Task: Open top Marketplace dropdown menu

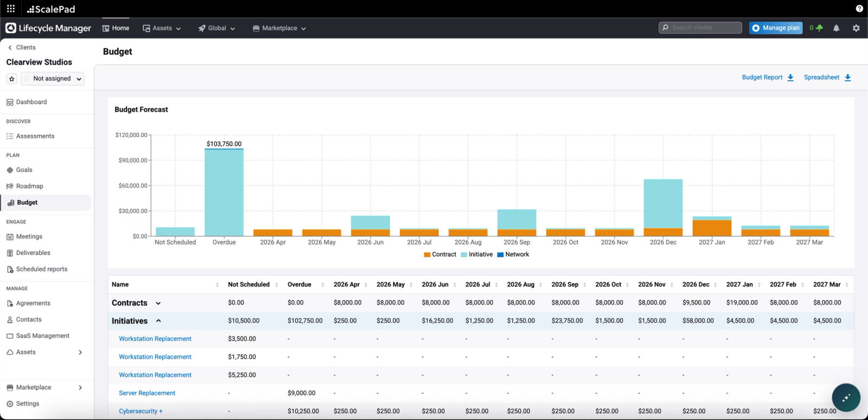Action: (279, 28)
